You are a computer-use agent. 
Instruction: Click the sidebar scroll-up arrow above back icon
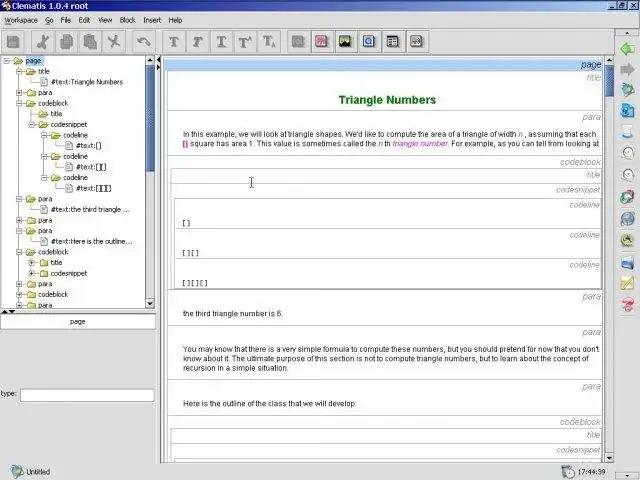pos(627,33)
